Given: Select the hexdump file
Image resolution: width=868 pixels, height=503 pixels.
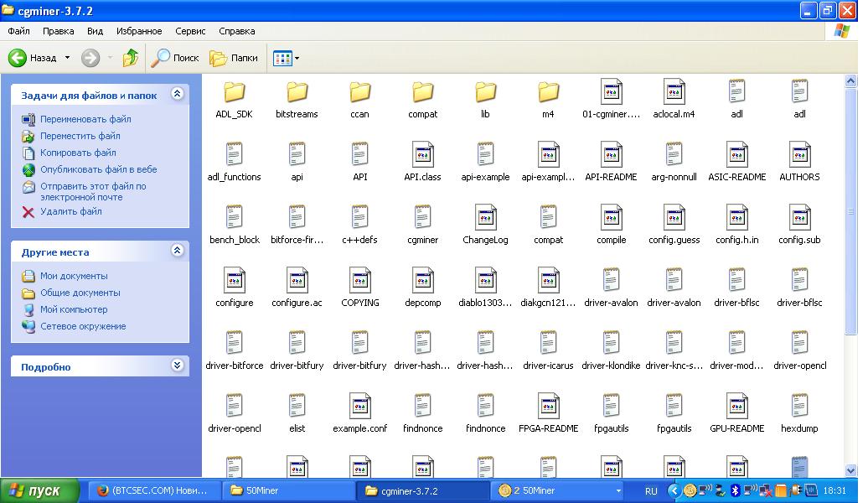Looking at the screenshot, I should point(799,414).
